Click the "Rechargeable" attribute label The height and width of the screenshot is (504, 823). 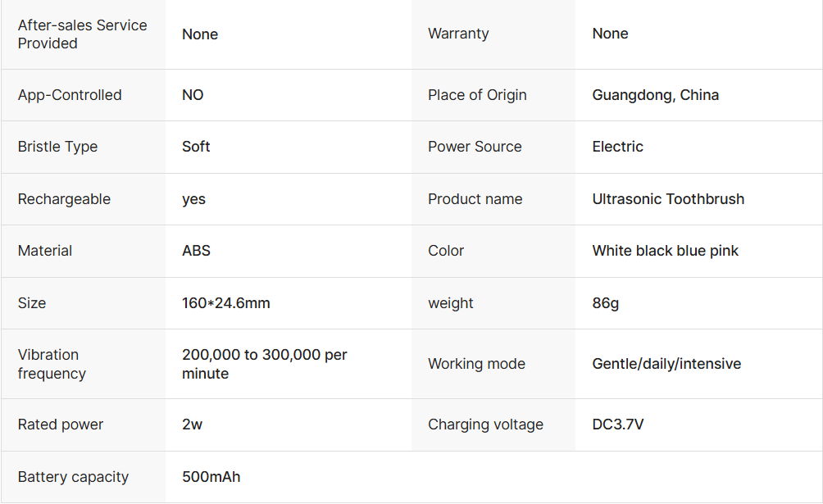(64, 199)
